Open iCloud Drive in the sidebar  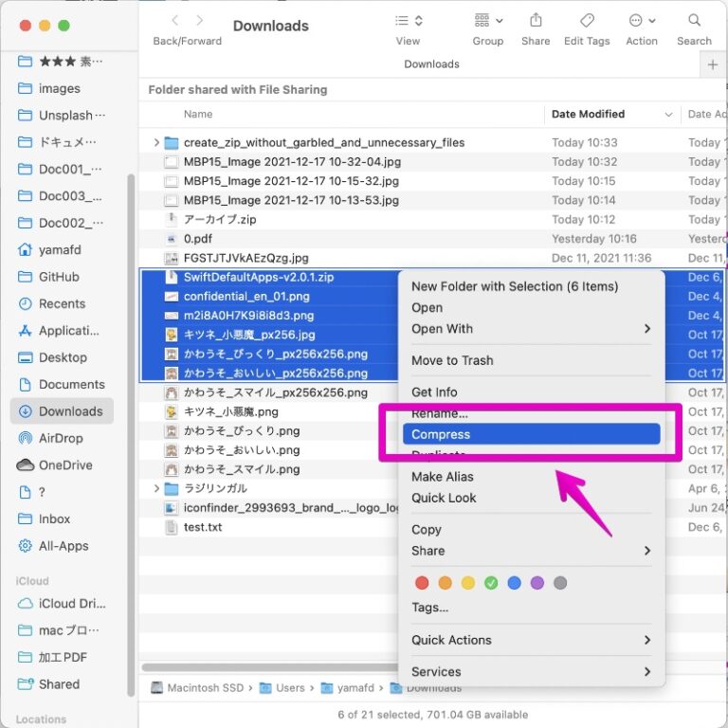coord(61,604)
